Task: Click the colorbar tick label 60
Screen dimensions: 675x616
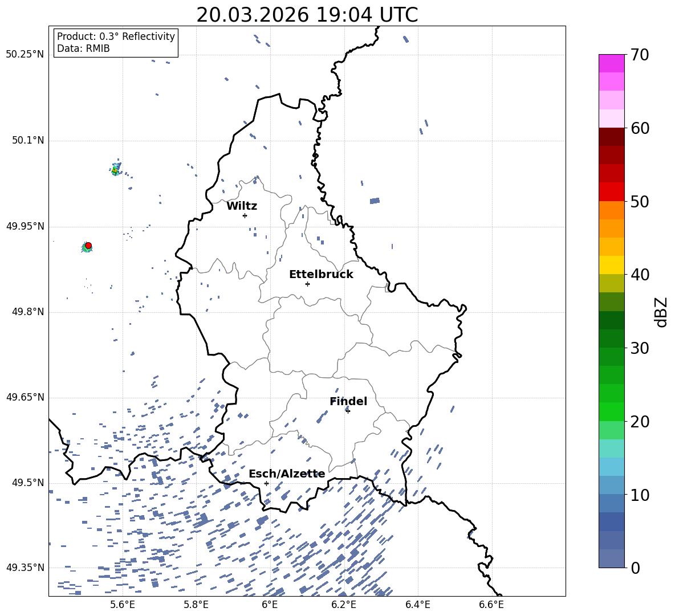Action: click(x=640, y=128)
